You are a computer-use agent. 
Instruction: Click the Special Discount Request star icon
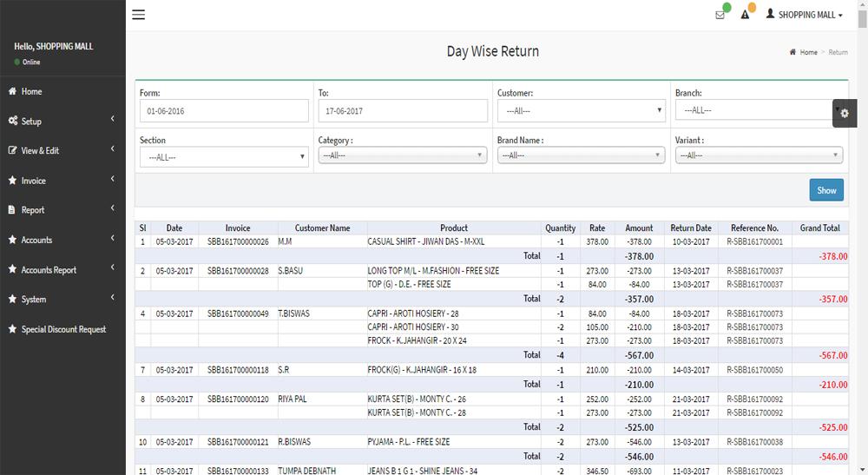12,329
